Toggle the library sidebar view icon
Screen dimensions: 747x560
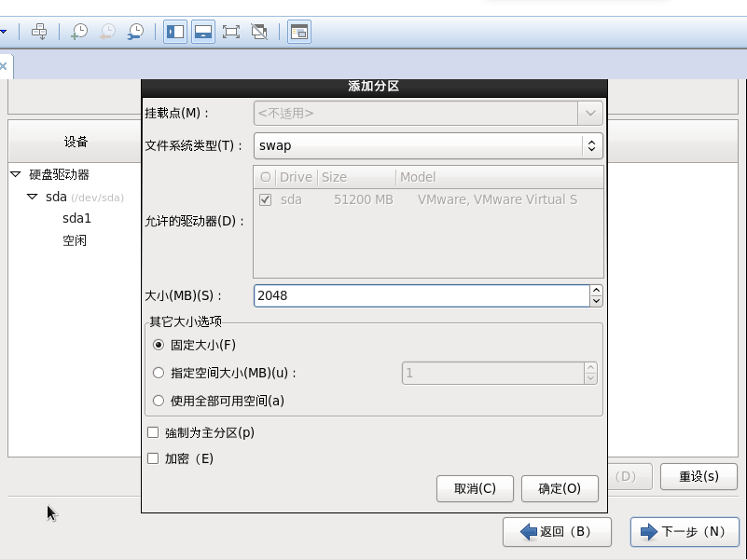point(175,32)
